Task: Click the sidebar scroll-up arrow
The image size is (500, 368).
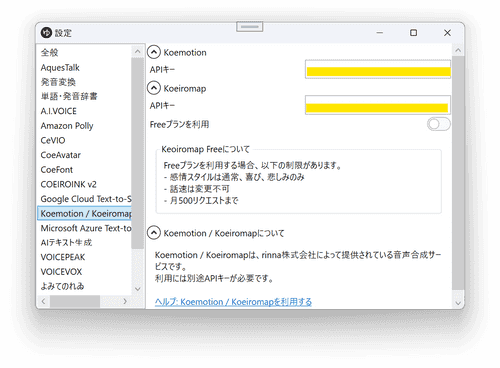Action: pyautogui.click(x=137, y=51)
